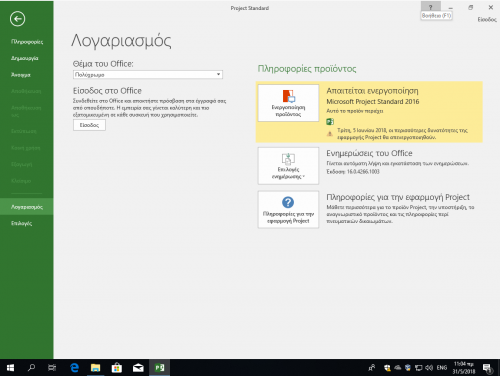Click the People icon in system tray
The width and height of the screenshot is (500, 376).
click(372, 368)
